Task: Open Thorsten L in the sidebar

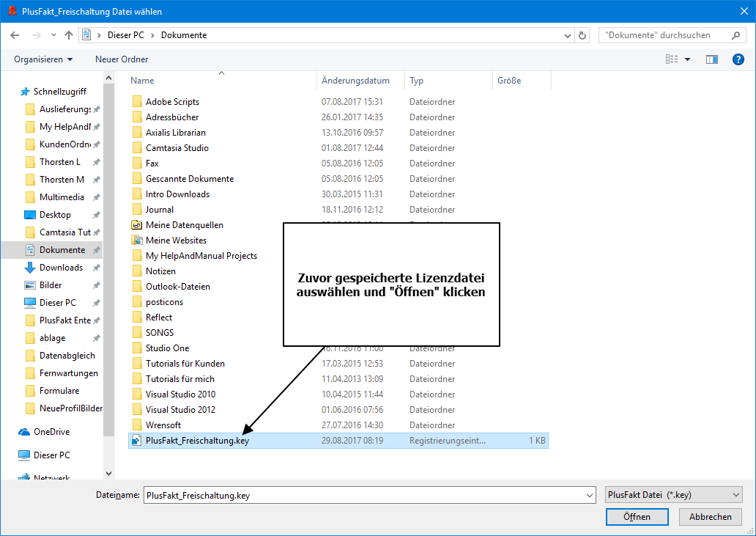Action: [60, 162]
